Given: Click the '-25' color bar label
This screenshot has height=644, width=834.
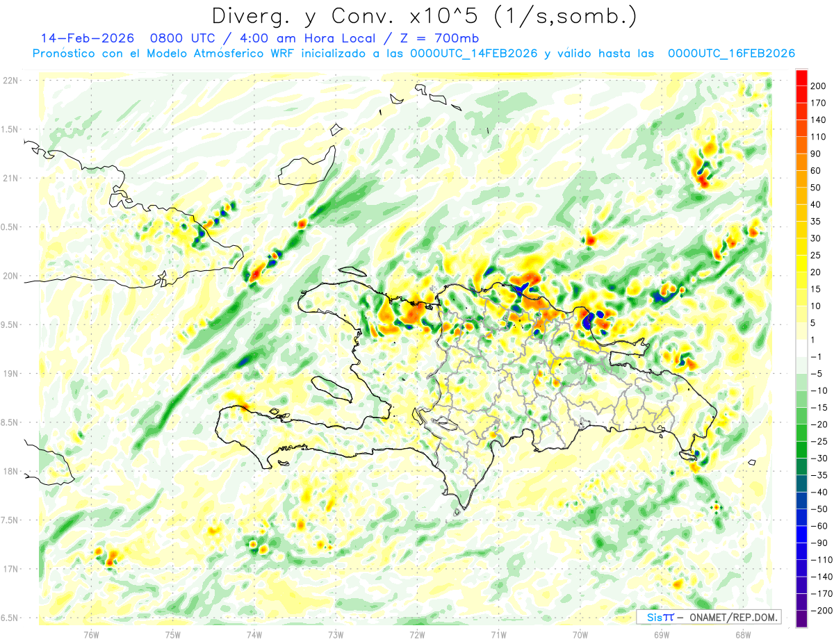Looking at the screenshot, I should pyautogui.click(x=819, y=442).
